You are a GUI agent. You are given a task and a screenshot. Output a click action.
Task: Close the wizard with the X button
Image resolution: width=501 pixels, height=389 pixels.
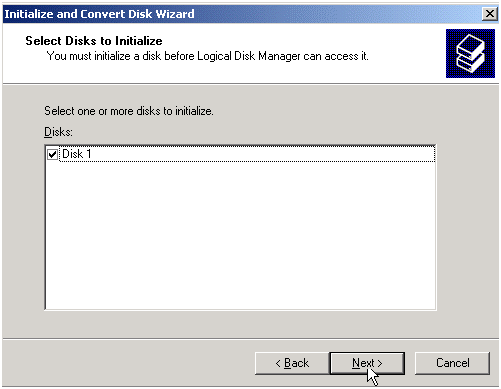(490, 14)
